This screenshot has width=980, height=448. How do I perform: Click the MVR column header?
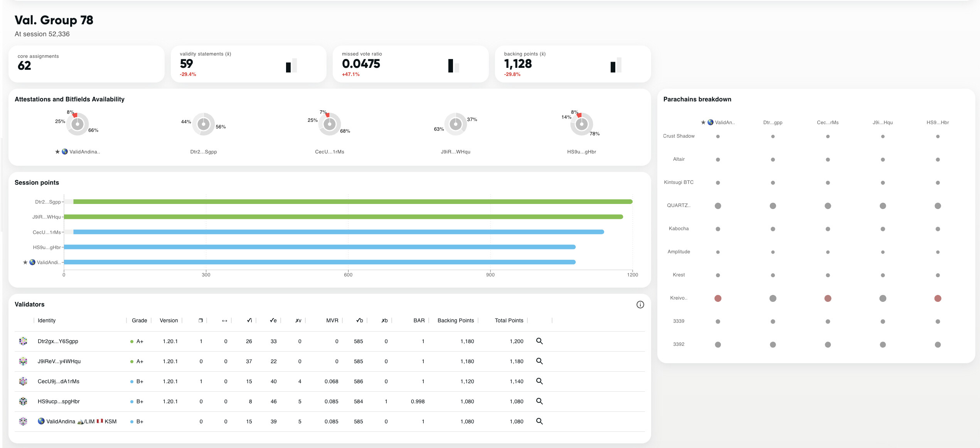click(332, 320)
